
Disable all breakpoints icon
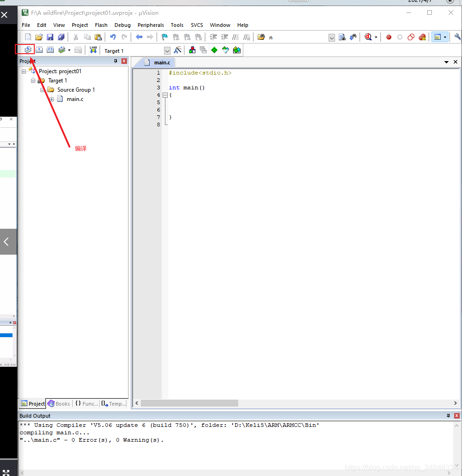coord(411,37)
